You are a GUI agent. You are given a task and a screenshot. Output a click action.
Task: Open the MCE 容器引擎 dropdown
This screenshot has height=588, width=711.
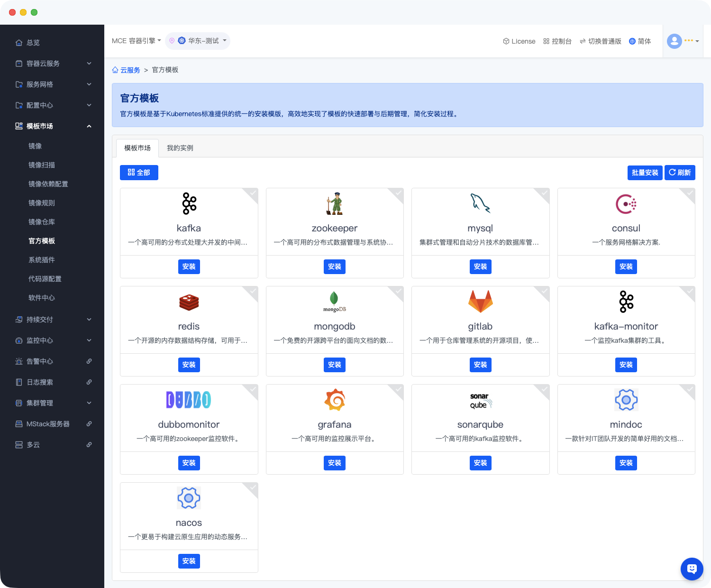(136, 41)
